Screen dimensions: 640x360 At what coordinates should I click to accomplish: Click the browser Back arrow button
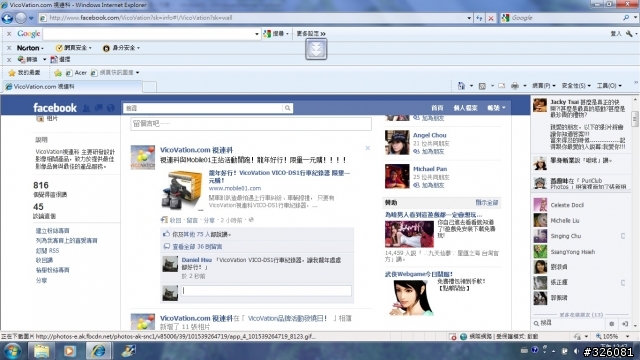coord(7,18)
